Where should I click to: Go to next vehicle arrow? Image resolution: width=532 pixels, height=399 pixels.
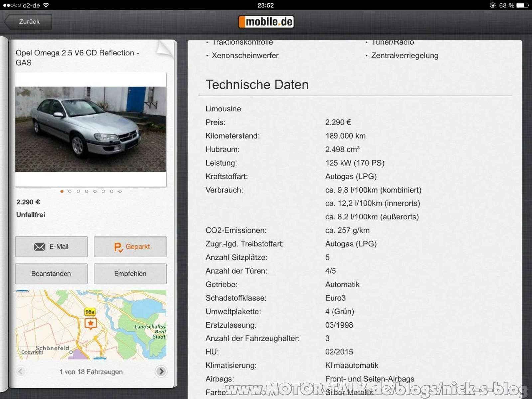(161, 371)
